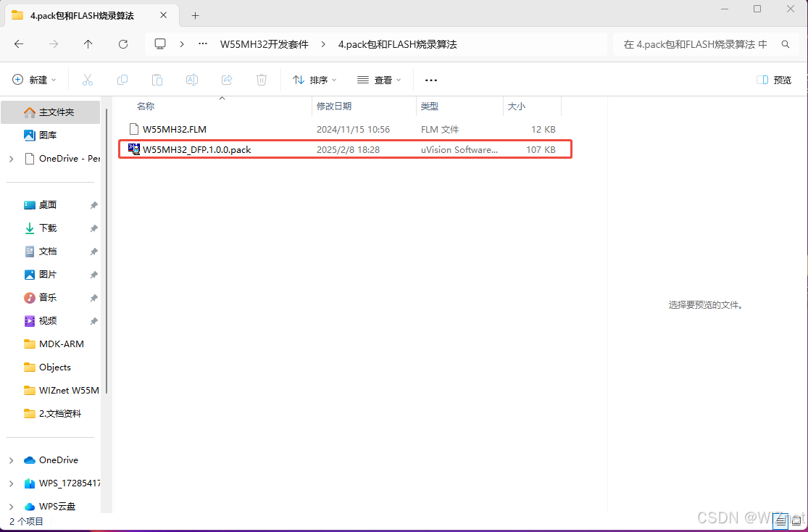Open MDK-ARM folder in sidebar
Image resolution: width=808 pixels, height=532 pixels.
(x=54, y=344)
